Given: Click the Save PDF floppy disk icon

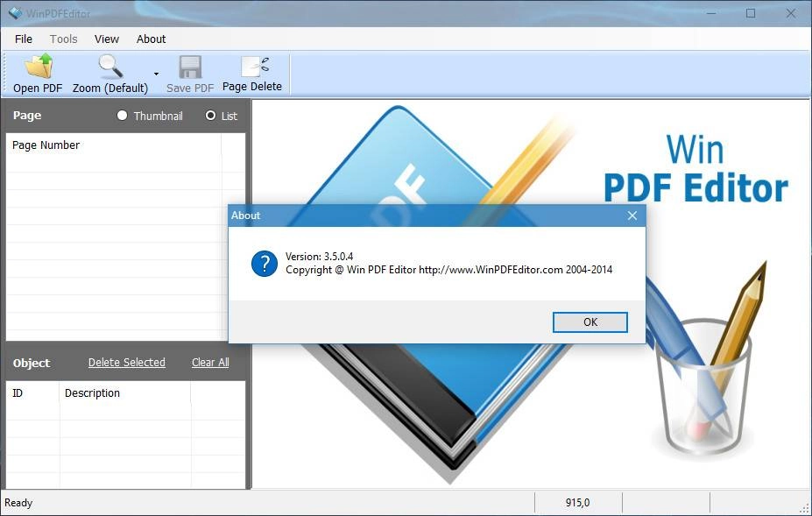Looking at the screenshot, I should [190, 67].
